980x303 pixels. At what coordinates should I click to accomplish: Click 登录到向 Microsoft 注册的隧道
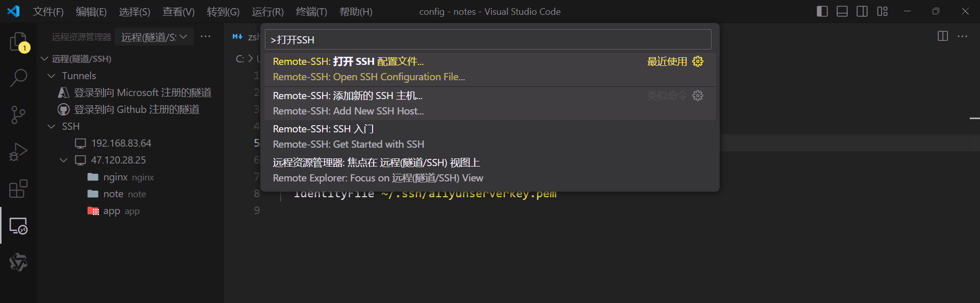click(142, 92)
